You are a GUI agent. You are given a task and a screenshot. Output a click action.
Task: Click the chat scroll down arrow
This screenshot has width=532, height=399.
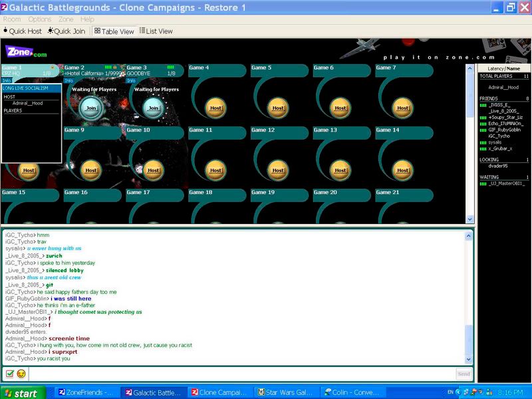(x=469, y=359)
